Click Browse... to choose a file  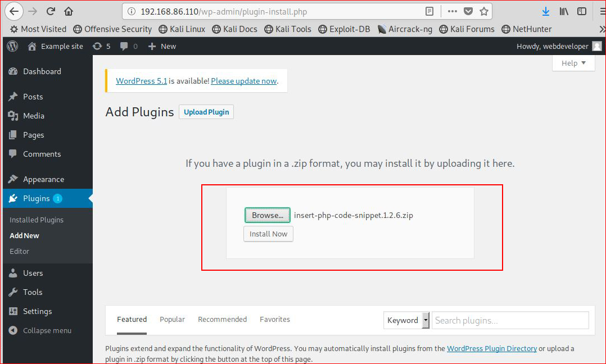(268, 215)
